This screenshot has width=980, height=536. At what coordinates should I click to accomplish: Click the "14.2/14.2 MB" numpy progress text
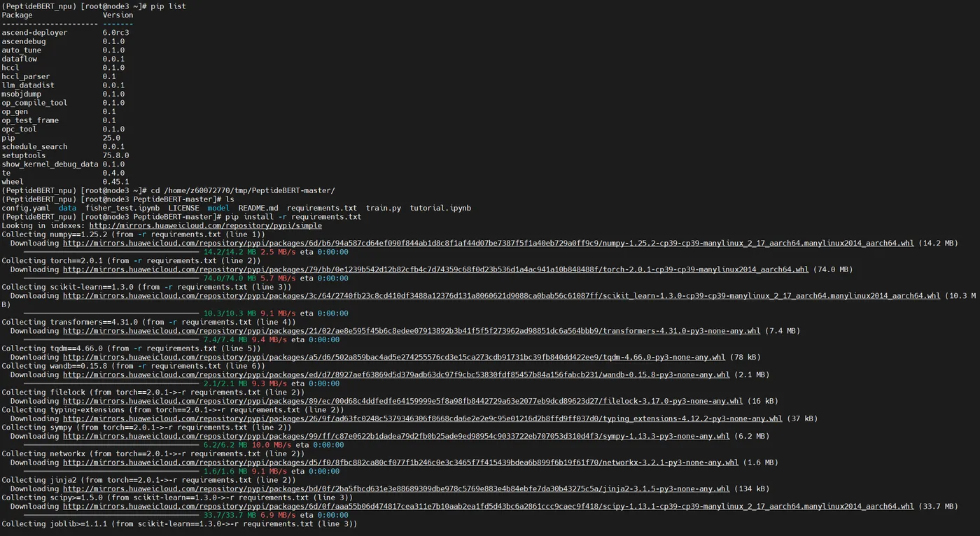point(230,252)
